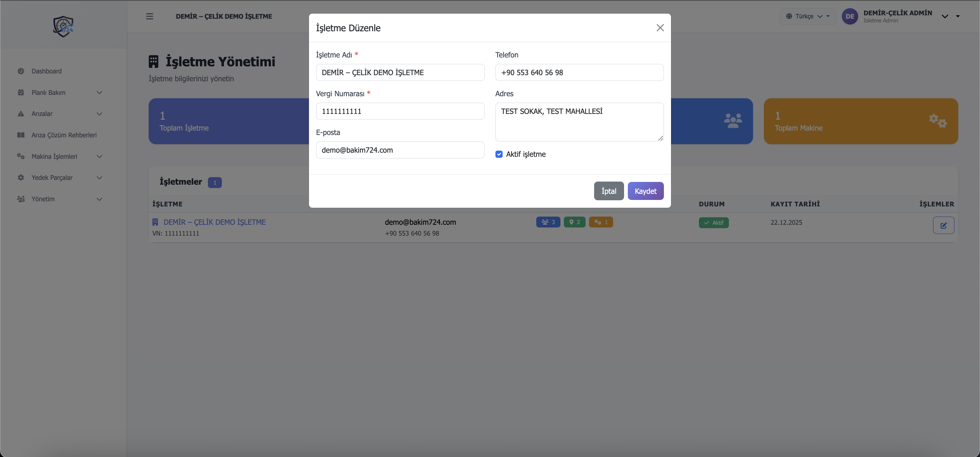Click the Bakım 7/24 shield logo
980x457 pixels.
click(x=63, y=26)
